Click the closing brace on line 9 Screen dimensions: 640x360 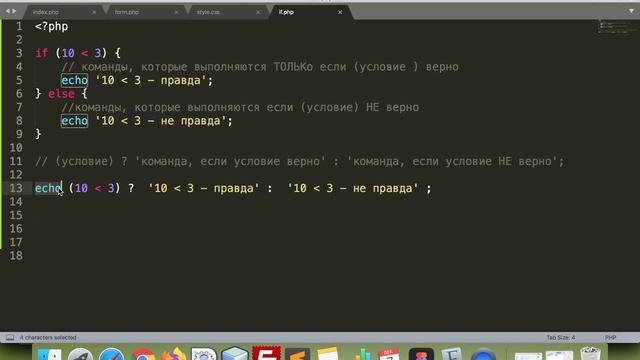[x=38, y=134]
